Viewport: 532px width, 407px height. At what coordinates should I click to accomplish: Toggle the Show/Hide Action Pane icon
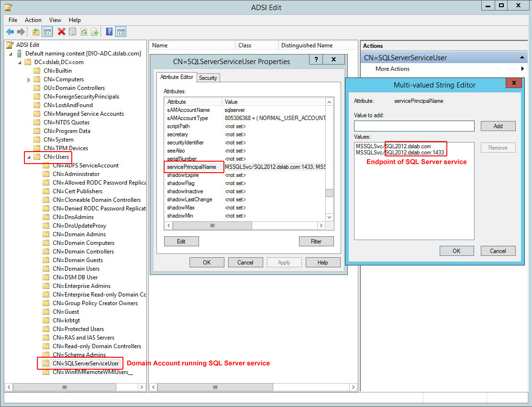121,32
